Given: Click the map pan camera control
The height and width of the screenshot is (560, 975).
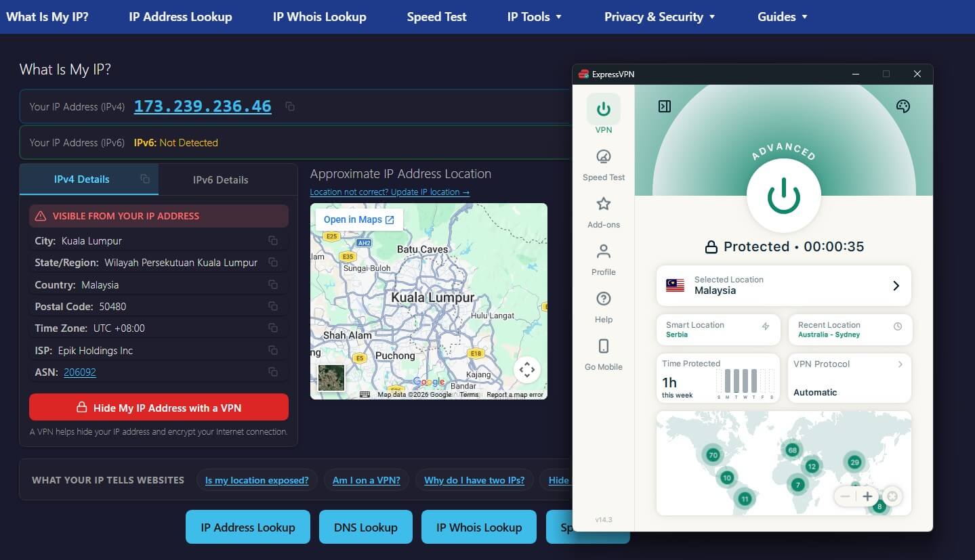Looking at the screenshot, I should click(x=527, y=370).
